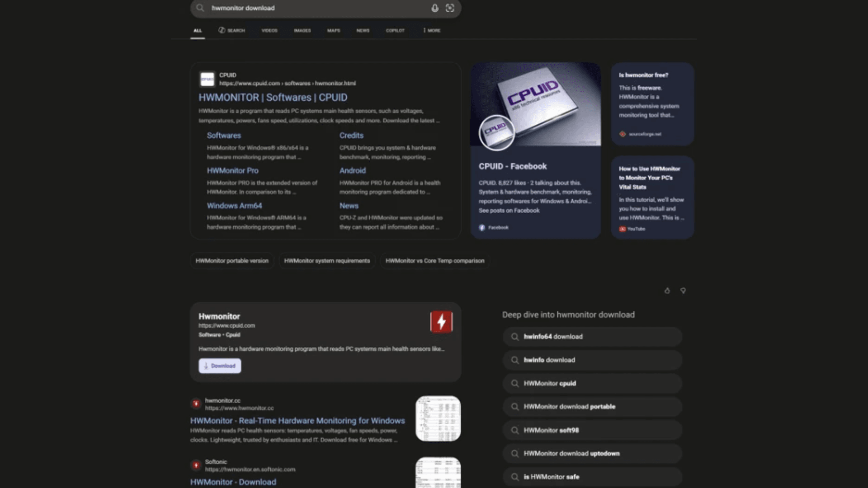Screen dimensions: 868x488
Task: Open the Hwmonitor software card title
Action: pyautogui.click(x=219, y=317)
